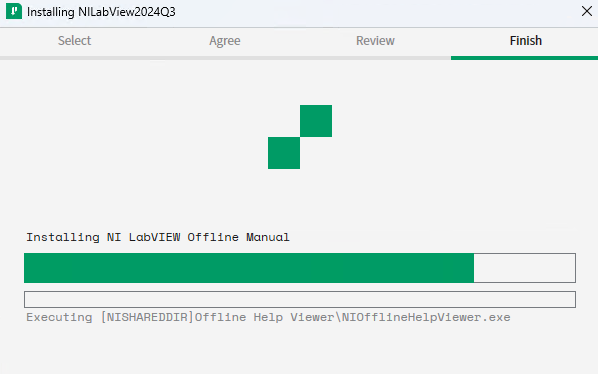Select the Finish step tab
Screen dimensions: 598x374
pyautogui.click(x=526, y=41)
